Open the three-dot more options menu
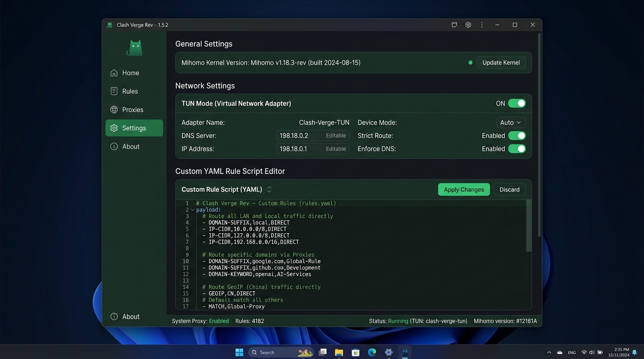Viewport: 644px width, 359px height. (x=482, y=25)
